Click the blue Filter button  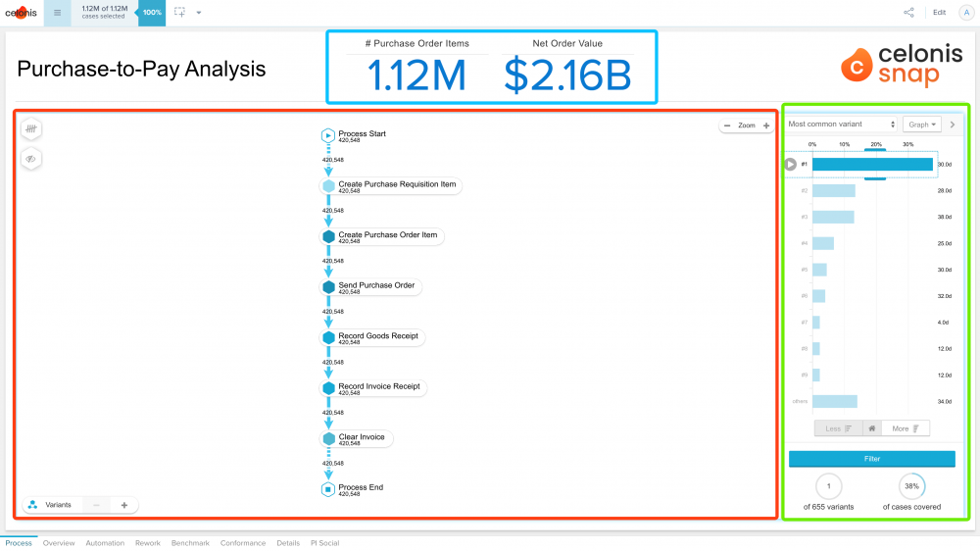[871, 459]
